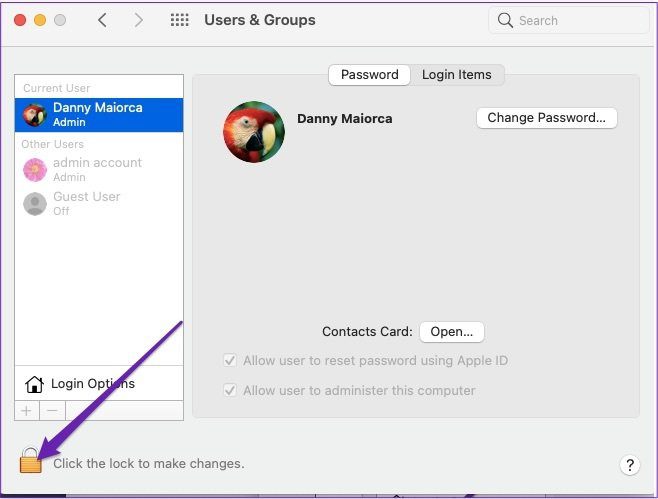Open the Contacts Card
This screenshot has width=658, height=499.
click(x=452, y=332)
